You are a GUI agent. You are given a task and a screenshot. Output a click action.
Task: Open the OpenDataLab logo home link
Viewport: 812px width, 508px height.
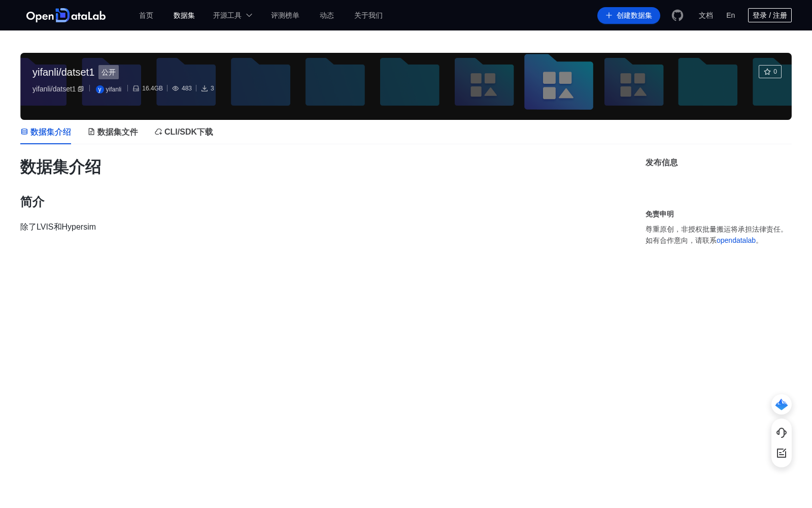(66, 15)
